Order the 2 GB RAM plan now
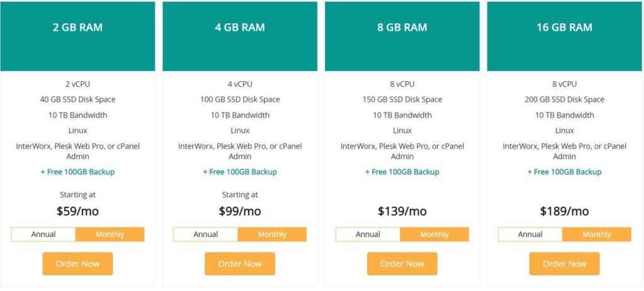Viewport: 644px width, 291px height. [x=77, y=263]
